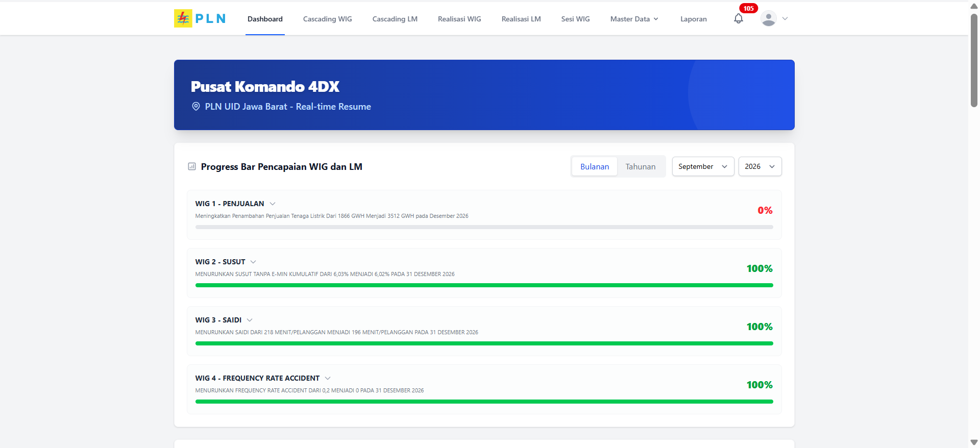Go to Realisasi LM tab
Viewport: 980px width, 448px height.
tap(521, 19)
